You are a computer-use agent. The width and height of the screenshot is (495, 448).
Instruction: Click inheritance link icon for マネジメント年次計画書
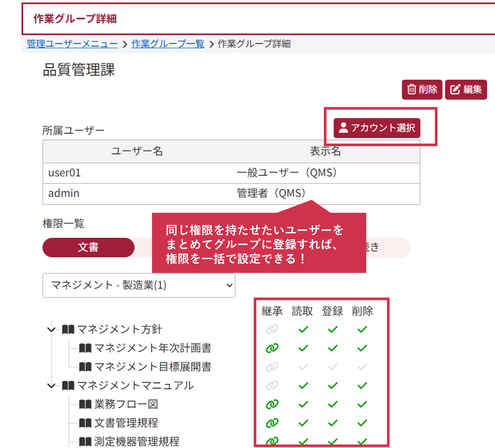click(x=272, y=348)
